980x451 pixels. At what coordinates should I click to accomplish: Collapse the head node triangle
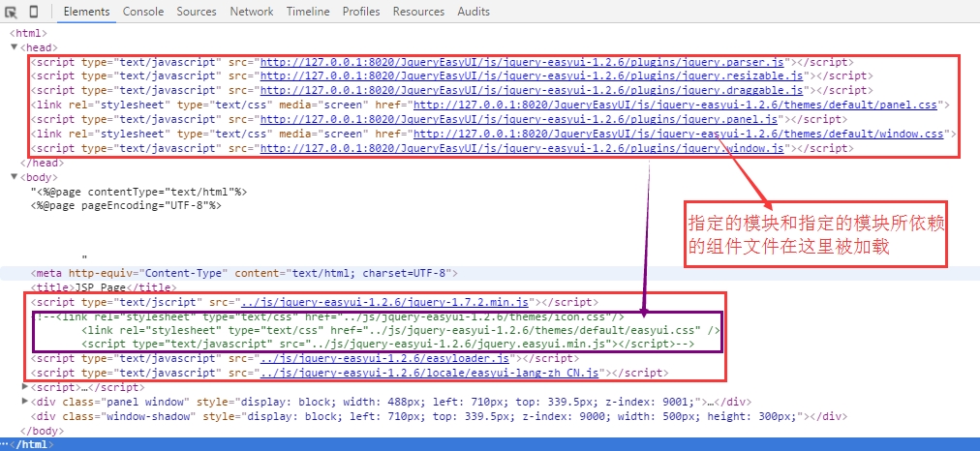click(14, 47)
